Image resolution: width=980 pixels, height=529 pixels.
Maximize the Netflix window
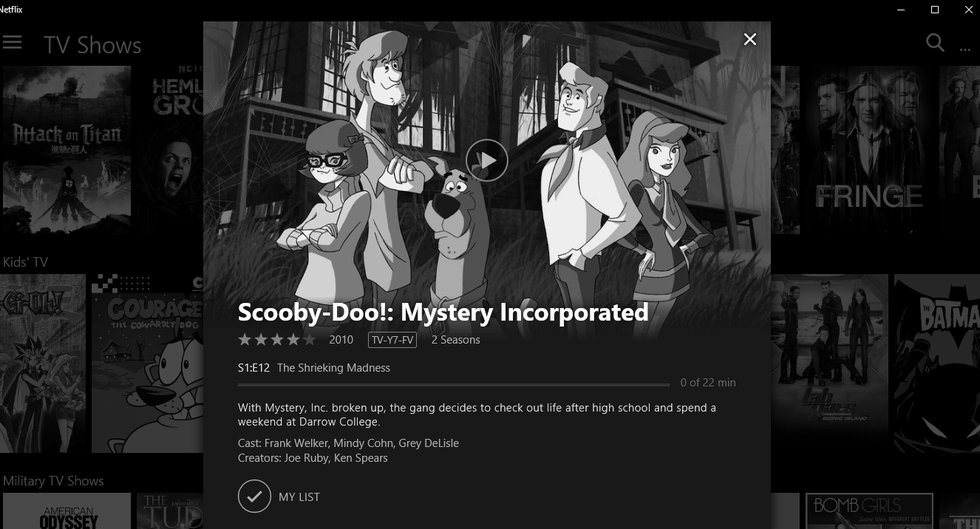click(935, 9)
